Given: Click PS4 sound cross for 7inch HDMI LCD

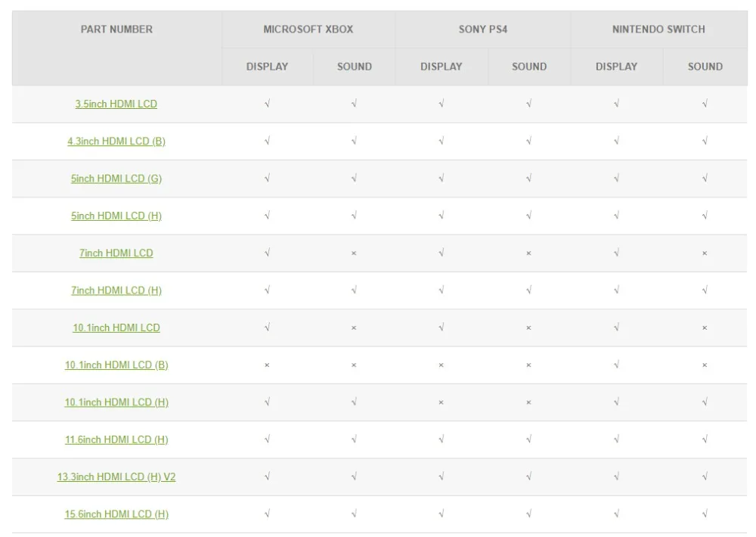Looking at the screenshot, I should click(529, 253).
